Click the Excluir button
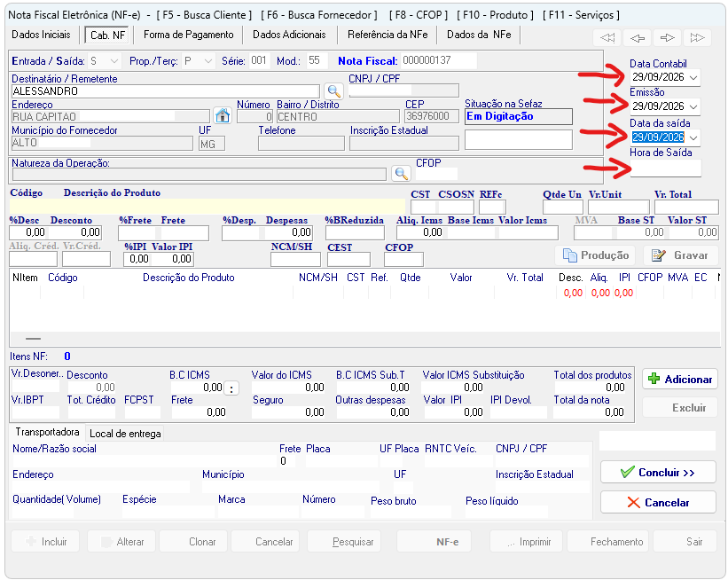 coord(680,408)
